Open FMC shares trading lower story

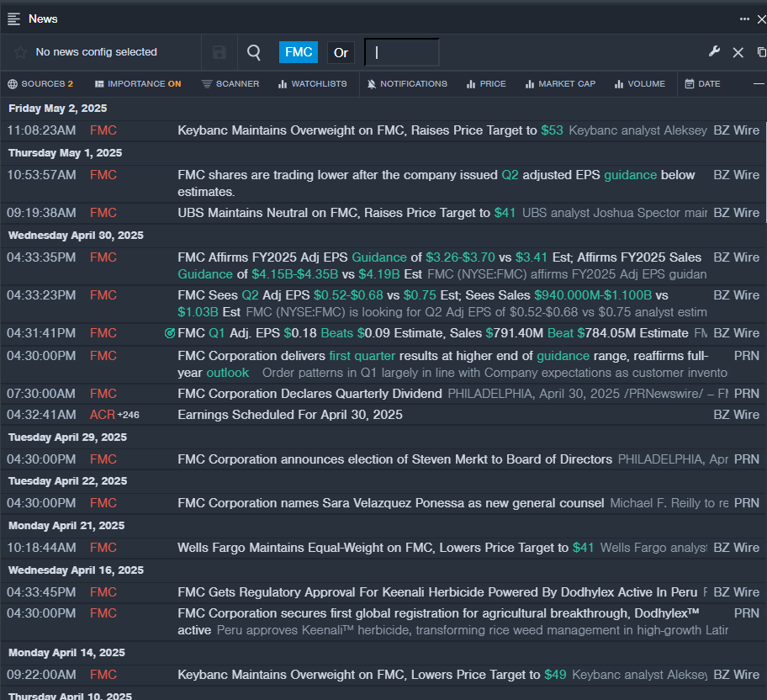tap(436, 183)
